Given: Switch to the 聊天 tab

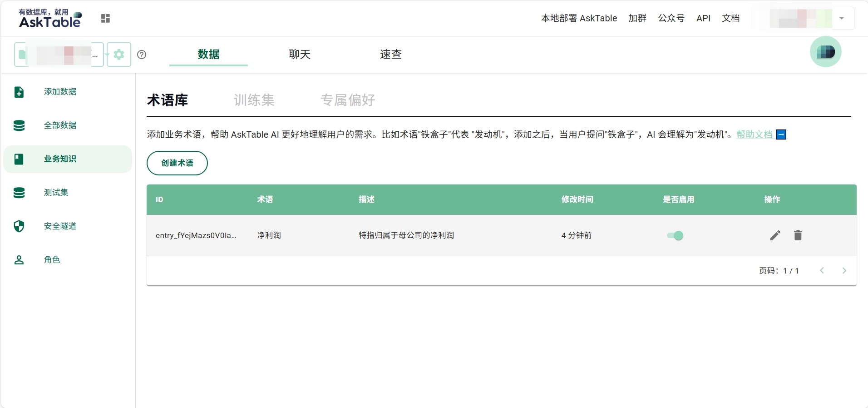Looking at the screenshot, I should (x=300, y=55).
